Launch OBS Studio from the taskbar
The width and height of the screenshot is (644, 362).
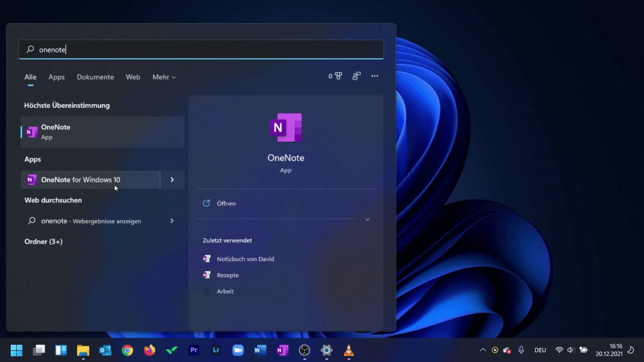coord(304,350)
